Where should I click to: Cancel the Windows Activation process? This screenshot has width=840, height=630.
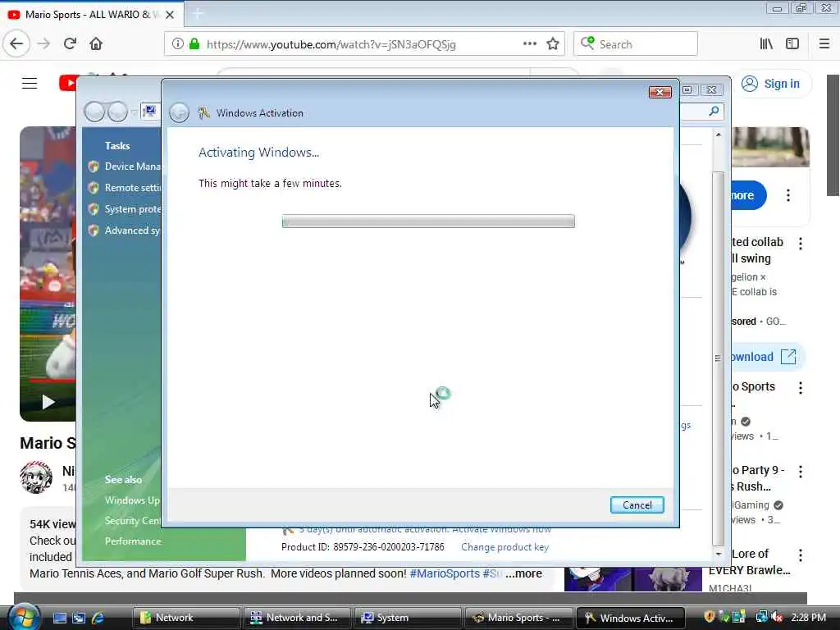click(x=637, y=504)
